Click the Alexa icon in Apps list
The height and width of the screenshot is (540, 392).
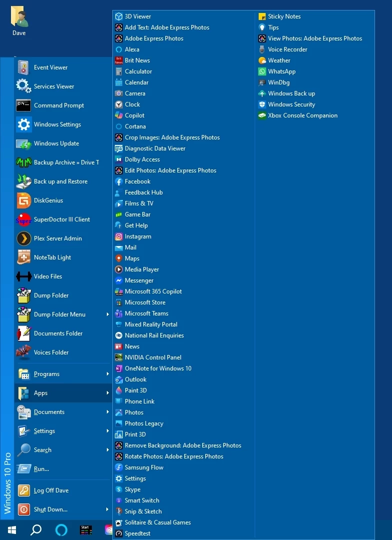[x=119, y=49]
